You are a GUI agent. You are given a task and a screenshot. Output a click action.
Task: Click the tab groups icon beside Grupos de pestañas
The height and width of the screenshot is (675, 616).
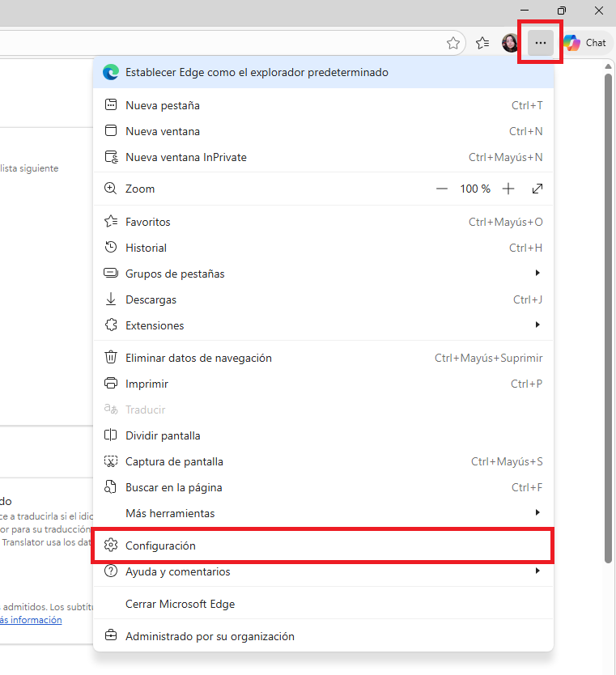point(111,273)
